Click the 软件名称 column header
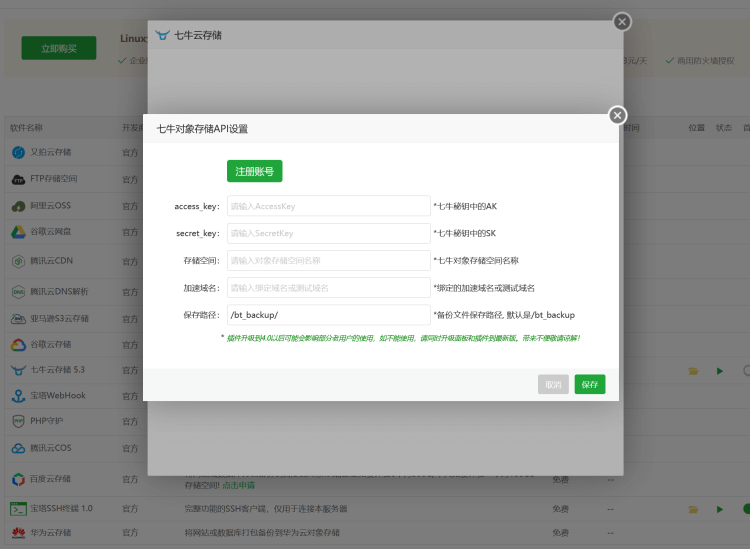The height and width of the screenshot is (549, 750). [26, 128]
